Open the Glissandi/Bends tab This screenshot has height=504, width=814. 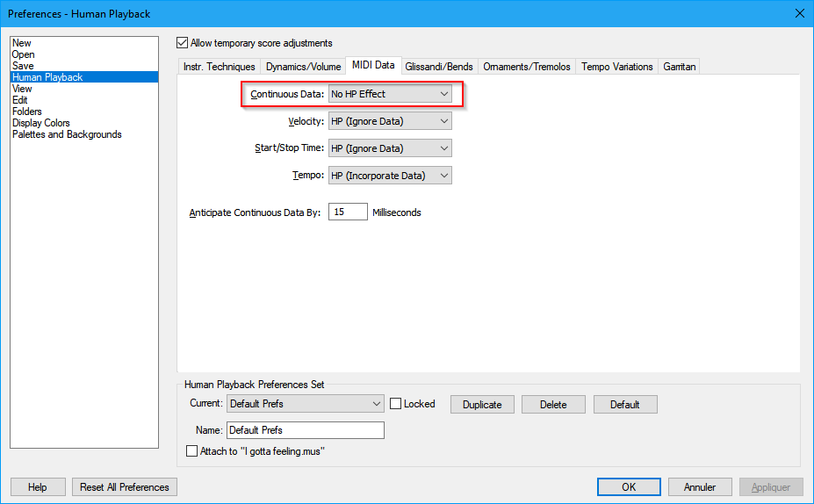(439, 67)
